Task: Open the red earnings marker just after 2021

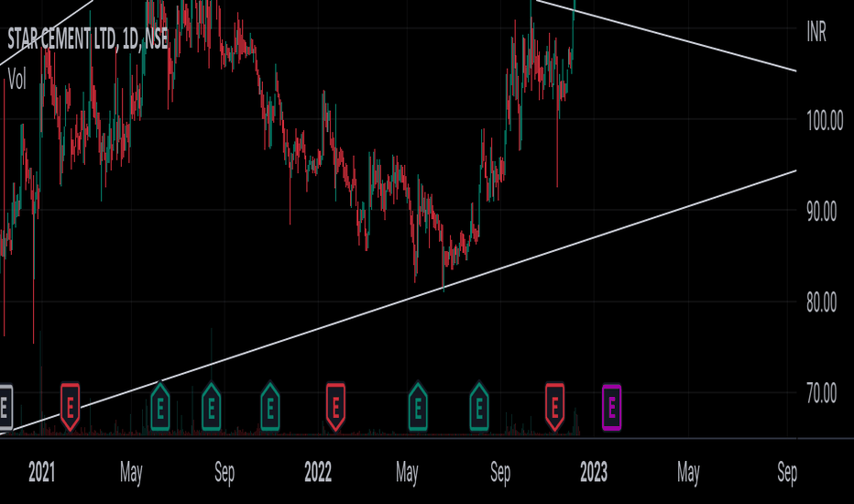Action: point(70,407)
